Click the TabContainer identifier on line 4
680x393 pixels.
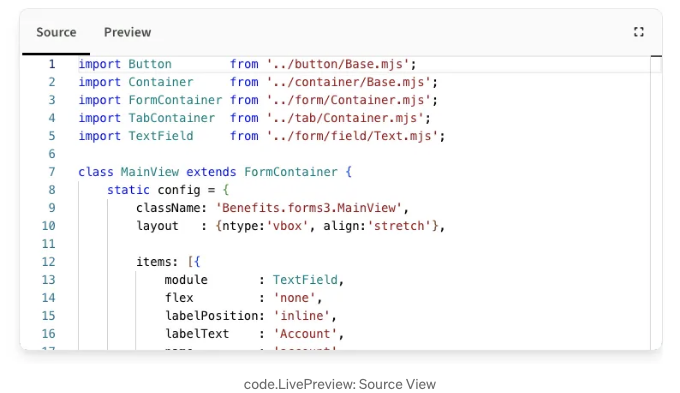pos(172,118)
